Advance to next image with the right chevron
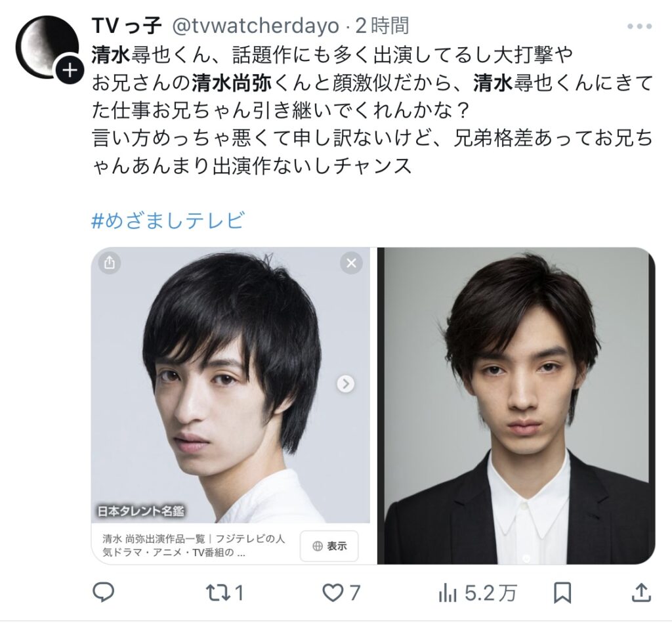This screenshot has height=623, width=672. click(x=345, y=384)
